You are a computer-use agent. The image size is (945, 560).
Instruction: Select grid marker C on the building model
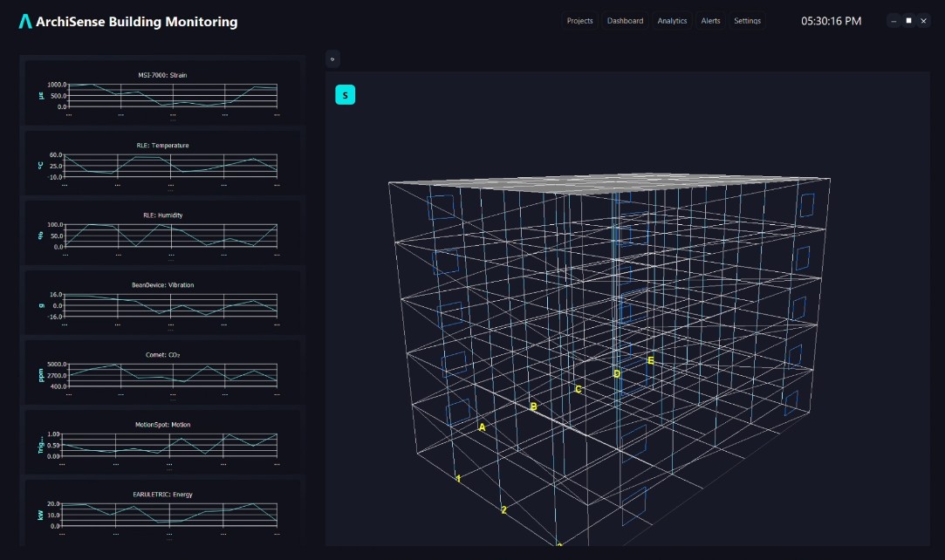578,390
